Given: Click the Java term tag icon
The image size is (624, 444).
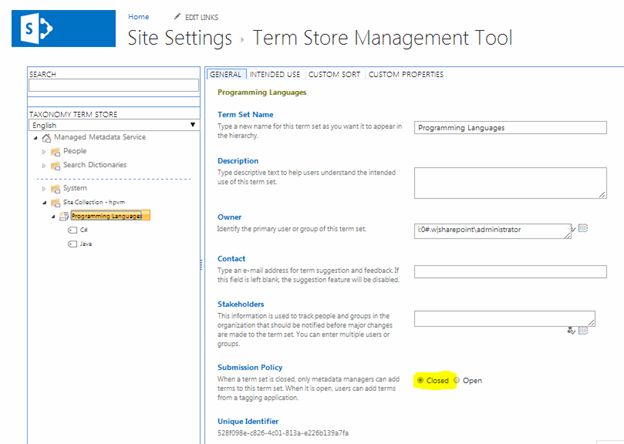Looking at the screenshot, I should [x=72, y=243].
